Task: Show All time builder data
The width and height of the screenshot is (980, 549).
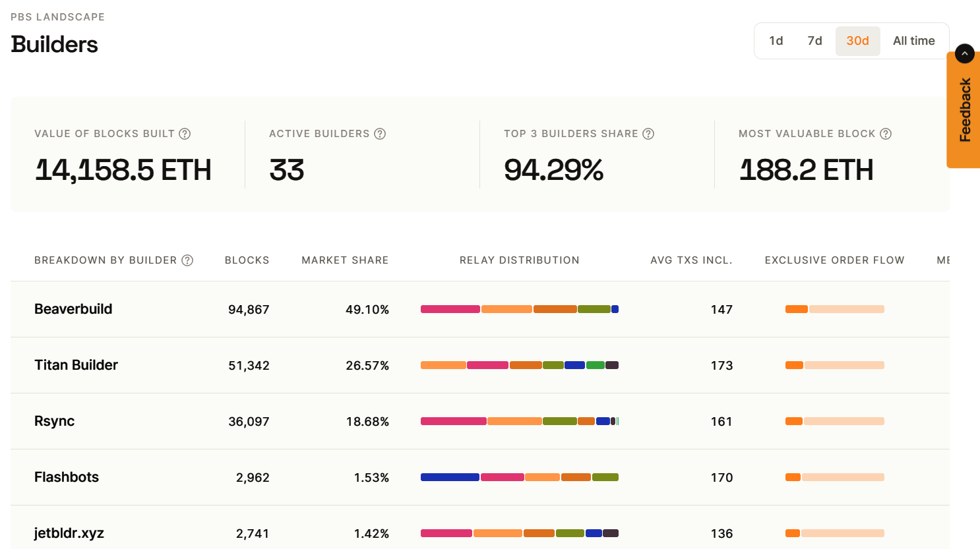Action: pyautogui.click(x=913, y=41)
